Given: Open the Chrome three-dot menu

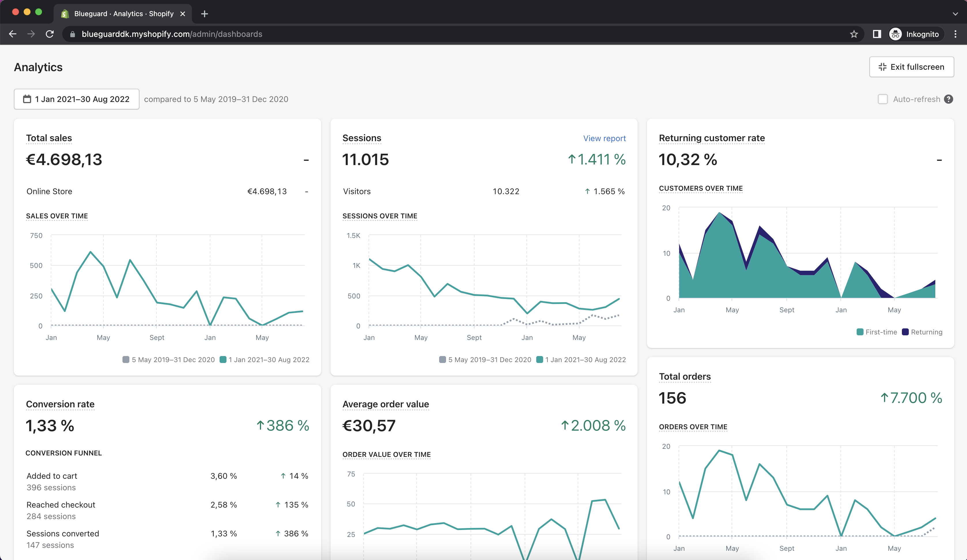Looking at the screenshot, I should click(955, 34).
